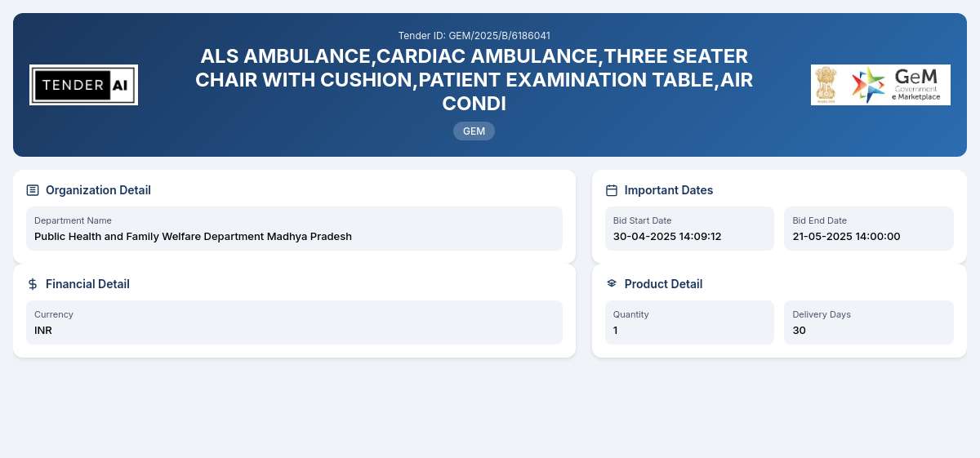Click the Tender AI logo

tap(83, 85)
